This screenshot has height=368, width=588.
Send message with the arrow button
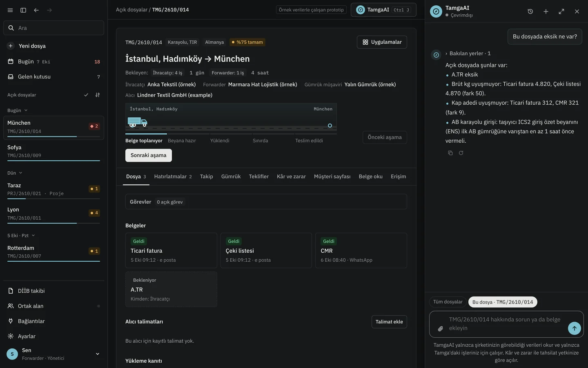pyautogui.click(x=575, y=328)
